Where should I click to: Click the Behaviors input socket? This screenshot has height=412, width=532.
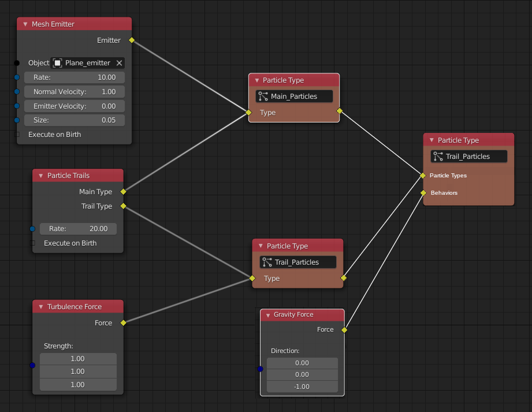pos(423,193)
